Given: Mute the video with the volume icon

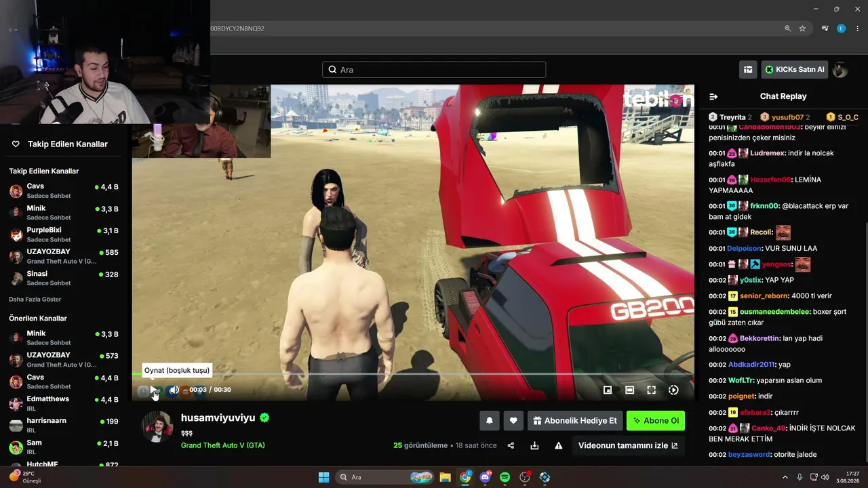Looking at the screenshot, I should 174,390.
